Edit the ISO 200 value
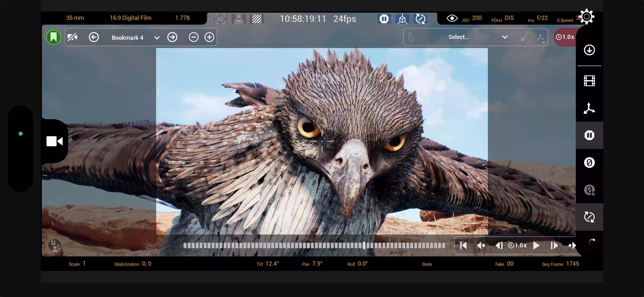 tap(472, 18)
